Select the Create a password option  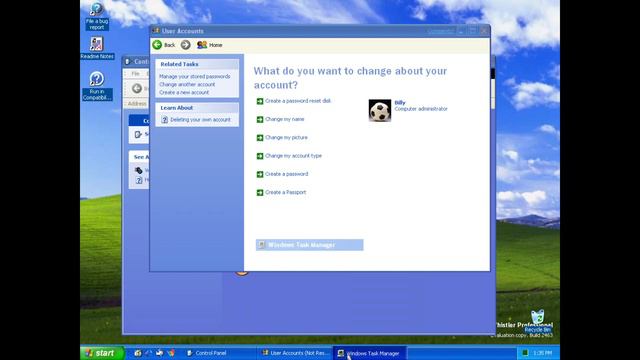tap(287, 174)
